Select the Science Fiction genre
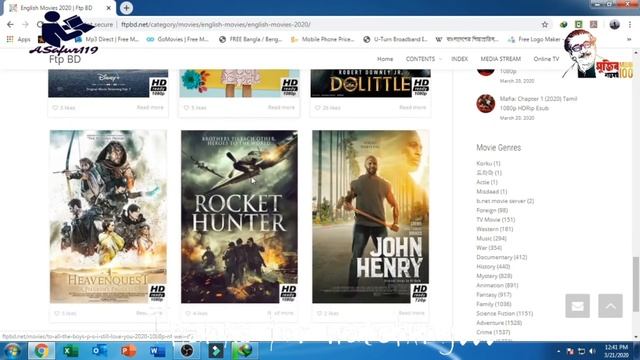This screenshot has width=640, height=360. pos(504,313)
